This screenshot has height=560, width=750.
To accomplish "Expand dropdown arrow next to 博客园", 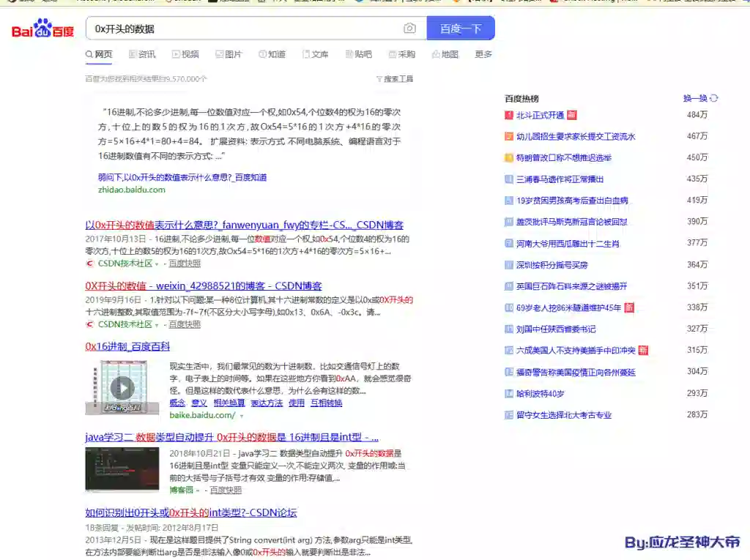I will point(198,490).
